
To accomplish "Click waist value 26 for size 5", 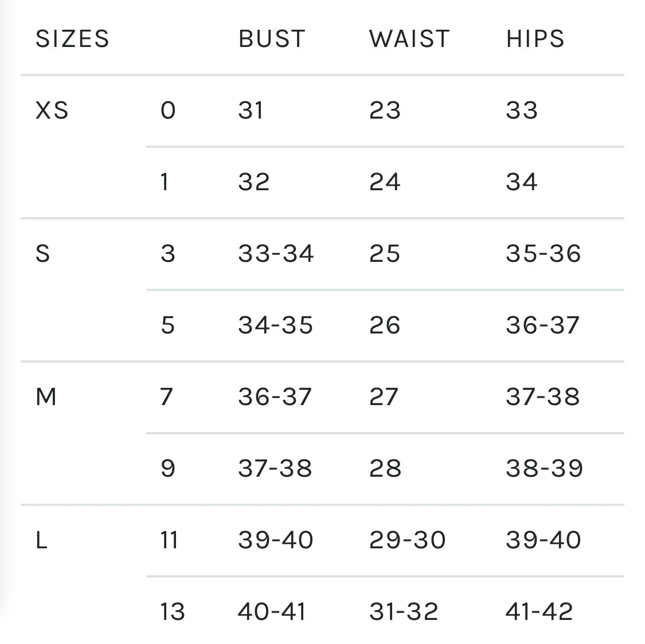I will (x=385, y=325).
